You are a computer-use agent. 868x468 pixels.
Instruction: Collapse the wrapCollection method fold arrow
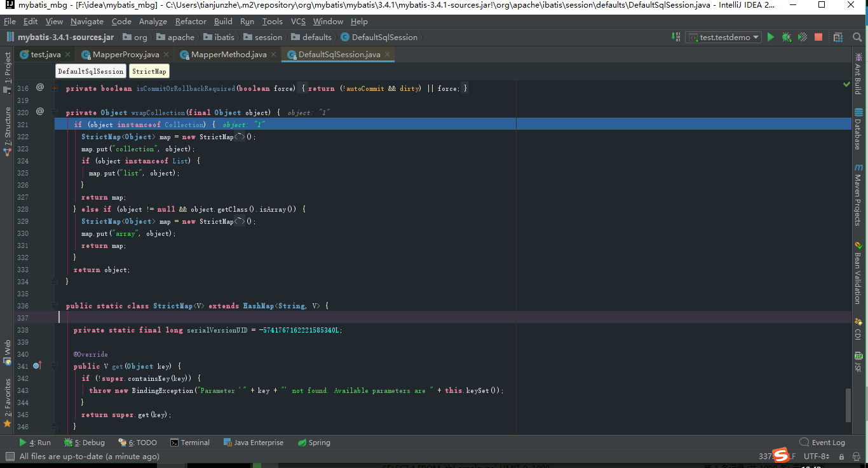pos(55,113)
